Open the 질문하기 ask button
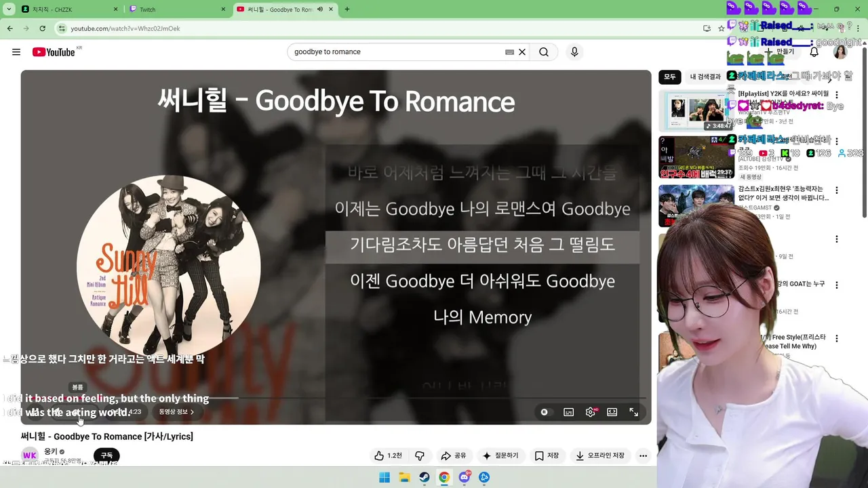This screenshot has height=488, width=868. click(x=500, y=455)
